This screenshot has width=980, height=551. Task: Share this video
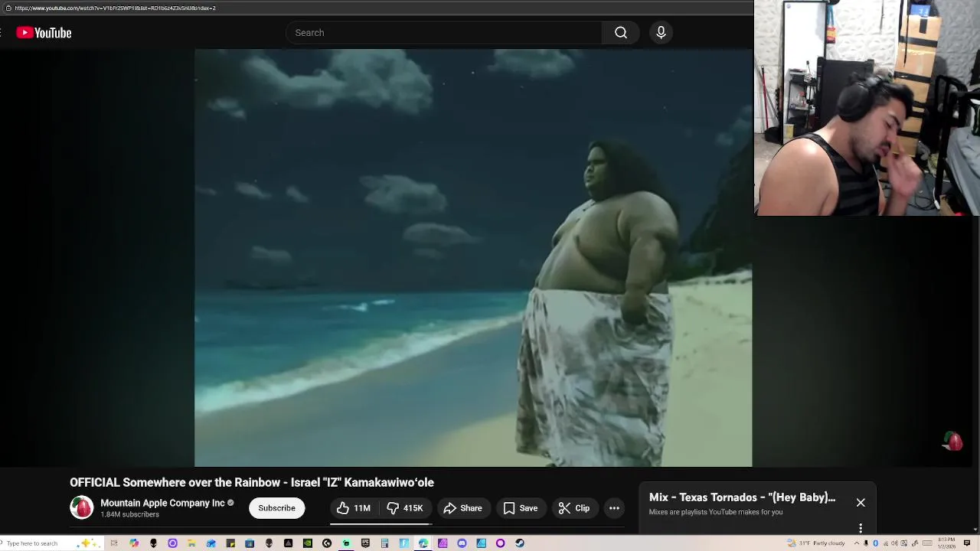tap(462, 508)
